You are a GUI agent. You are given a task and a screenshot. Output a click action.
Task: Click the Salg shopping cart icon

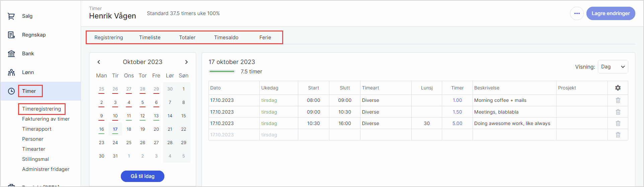pyautogui.click(x=11, y=16)
